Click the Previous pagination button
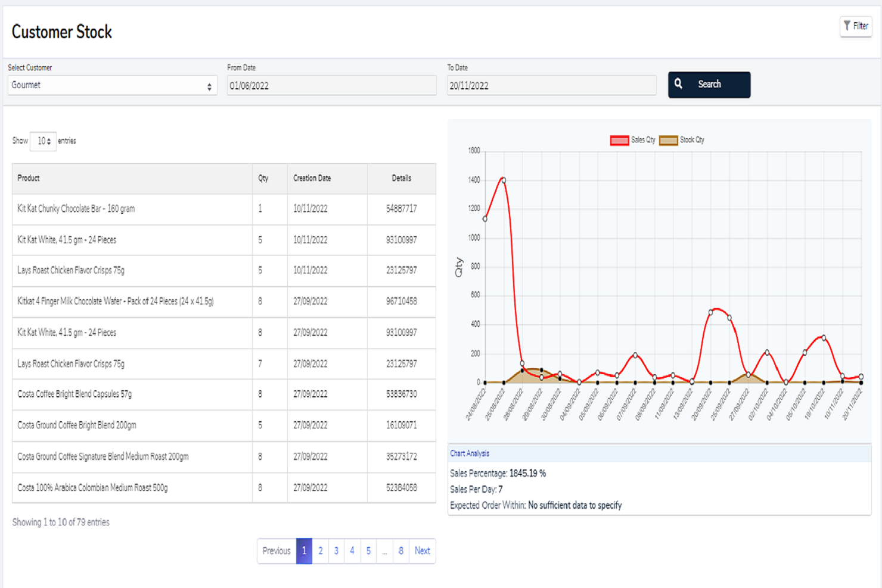This screenshot has height=588, width=882. pyautogui.click(x=277, y=551)
